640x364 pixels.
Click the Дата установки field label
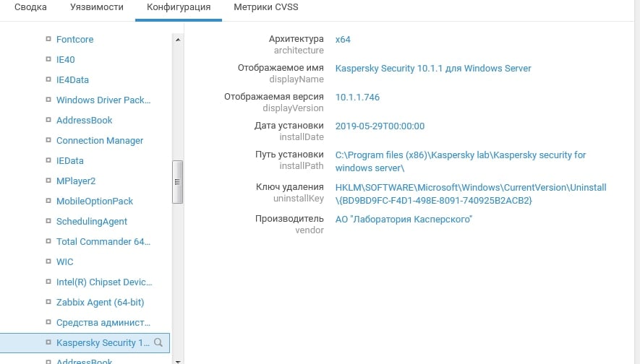[289, 126]
